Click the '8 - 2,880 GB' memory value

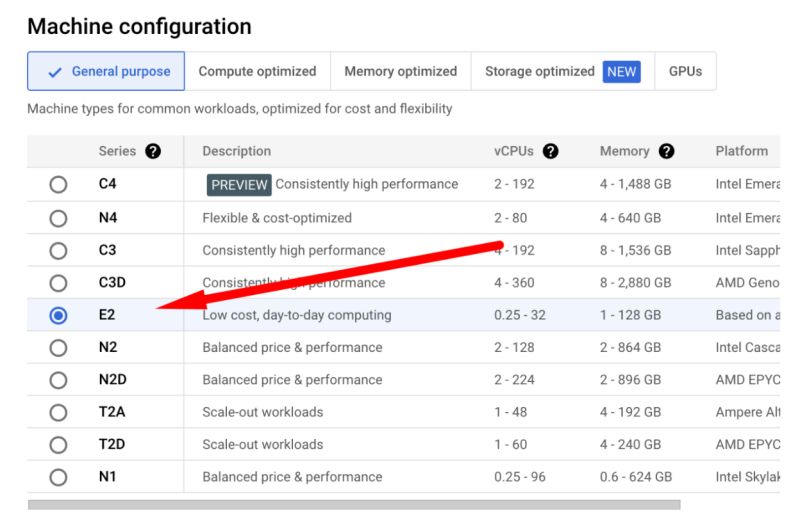(x=636, y=282)
